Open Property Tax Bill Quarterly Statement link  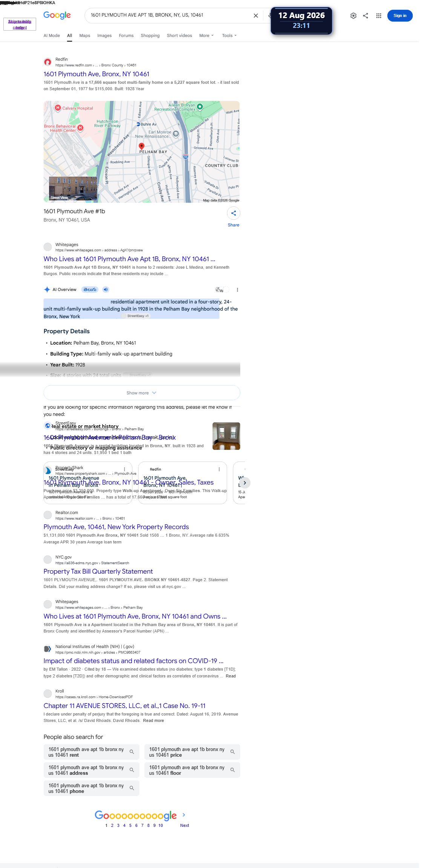click(x=98, y=571)
